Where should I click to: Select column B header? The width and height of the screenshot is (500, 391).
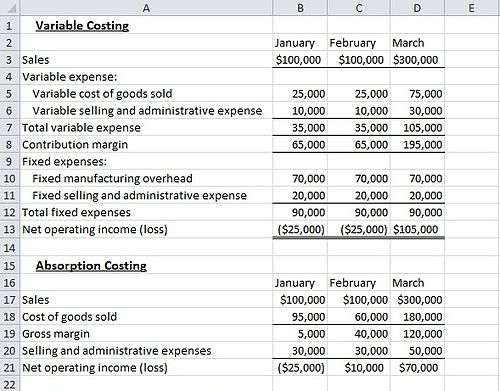pyautogui.click(x=300, y=7)
